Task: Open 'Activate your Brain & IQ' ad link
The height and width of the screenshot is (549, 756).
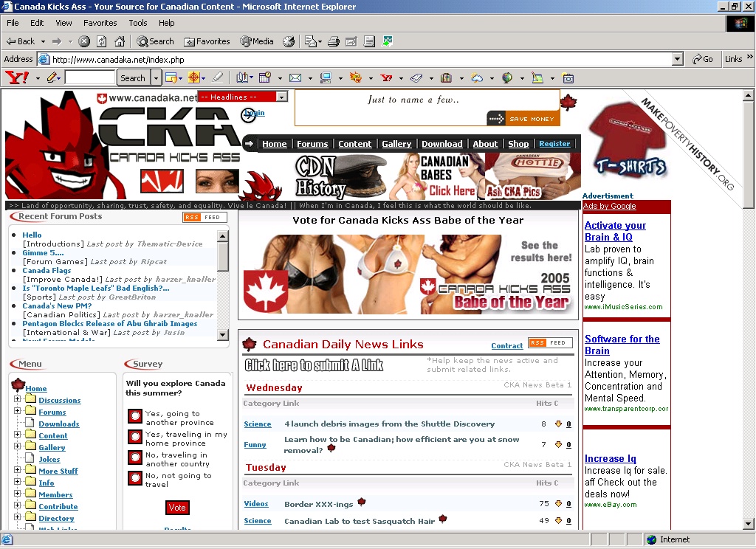Action: pyautogui.click(x=615, y=231)
